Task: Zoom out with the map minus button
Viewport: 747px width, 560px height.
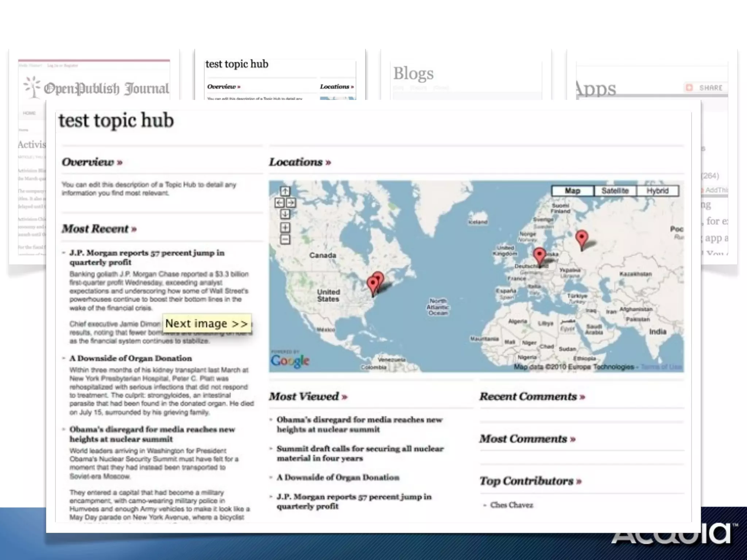Action: tap(285, 239)
